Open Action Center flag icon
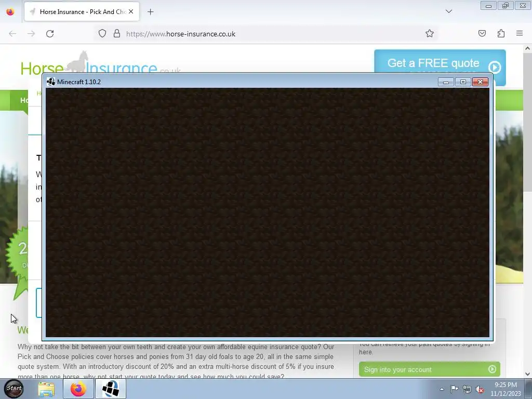 [x=454, y=389]
